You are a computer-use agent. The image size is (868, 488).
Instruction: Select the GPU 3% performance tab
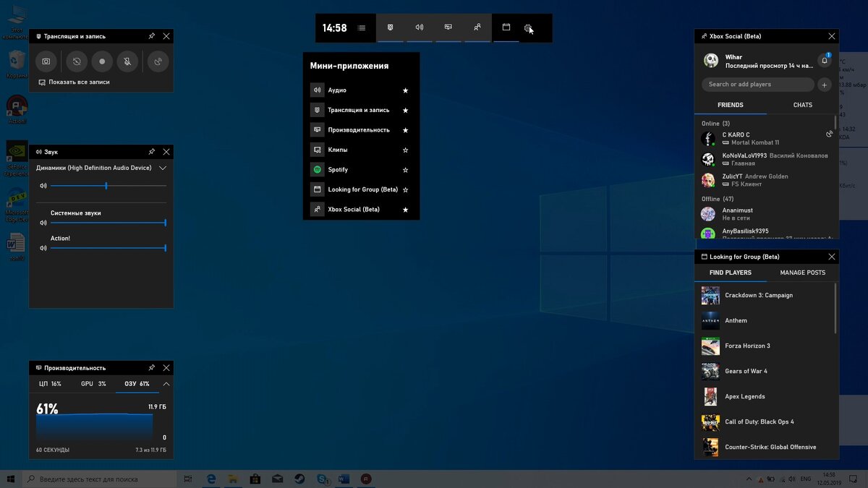click(x=93, y=384)
